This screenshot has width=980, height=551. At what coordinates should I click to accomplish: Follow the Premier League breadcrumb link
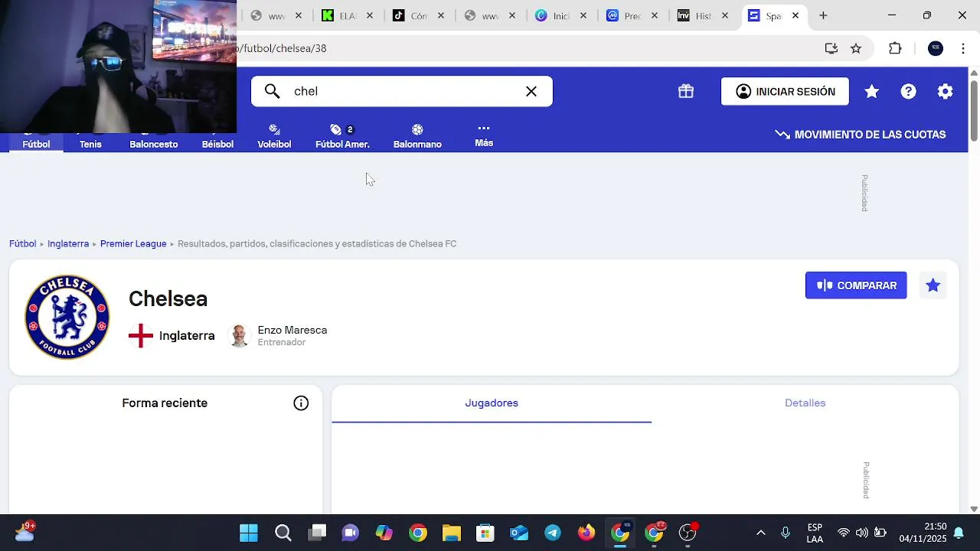click(x=133, y=243)
